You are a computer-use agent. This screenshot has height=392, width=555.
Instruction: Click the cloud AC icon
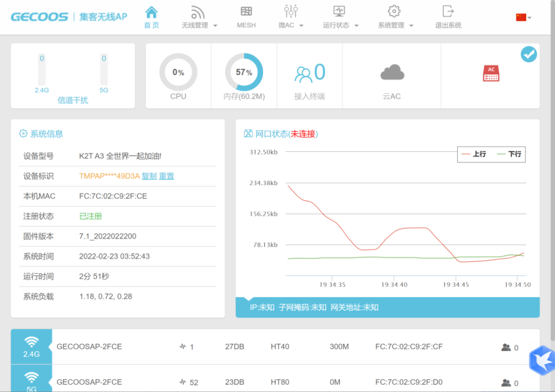pos(392,72)
